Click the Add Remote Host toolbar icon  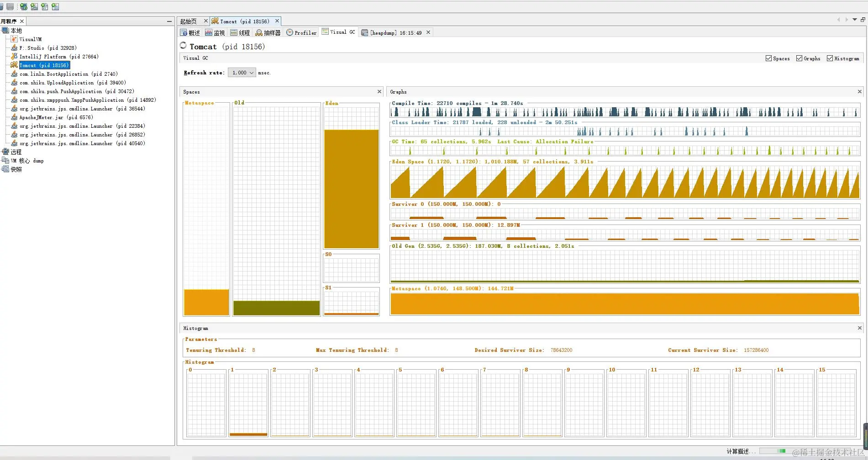click(x=23, y=6)
